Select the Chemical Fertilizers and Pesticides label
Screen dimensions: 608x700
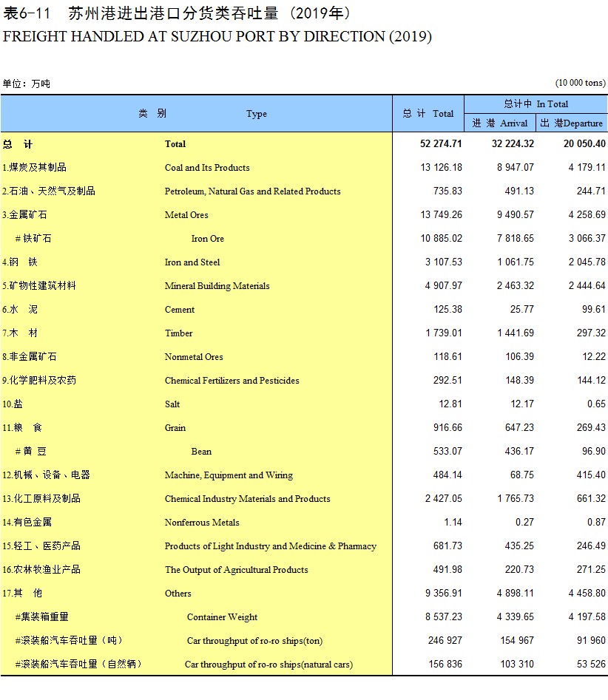[x=232, y=381]
